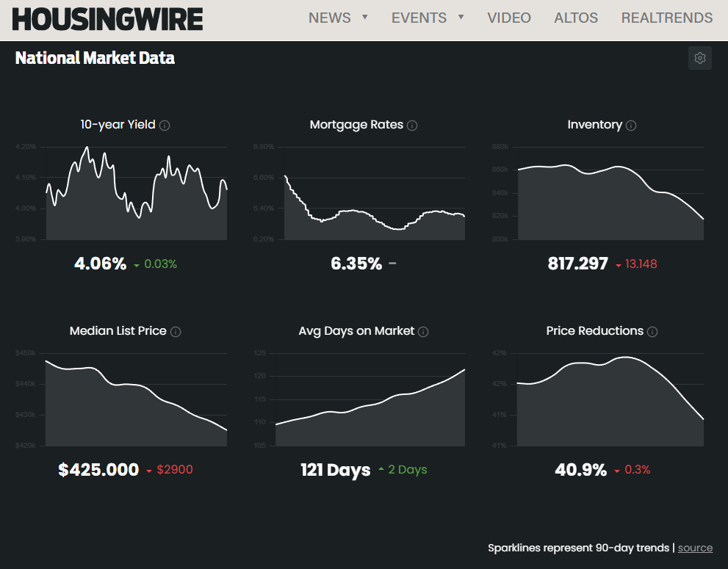728x569 pixels.
Task: Click the info icon beside Inventory
Action: (x=630, y=126)
